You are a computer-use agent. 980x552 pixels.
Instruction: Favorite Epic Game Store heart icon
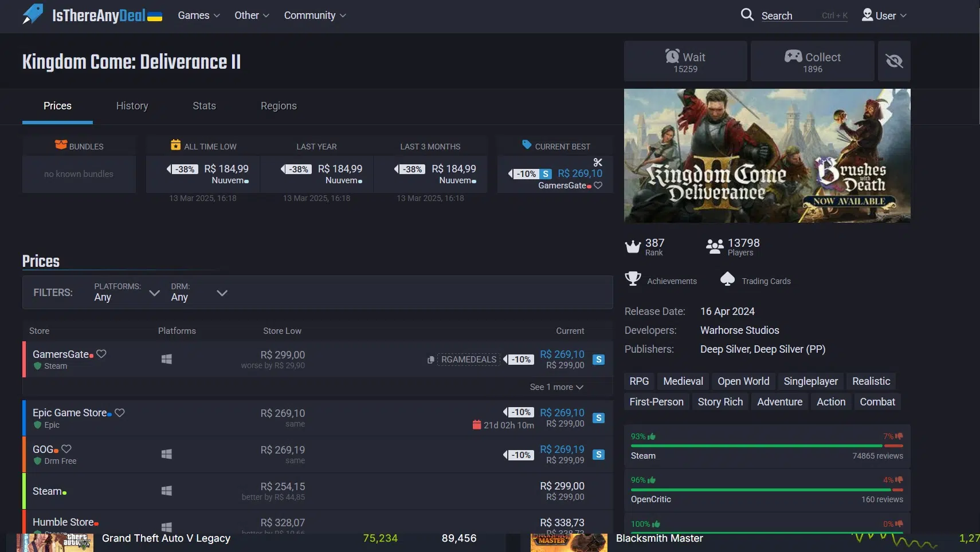coord(120,412)
